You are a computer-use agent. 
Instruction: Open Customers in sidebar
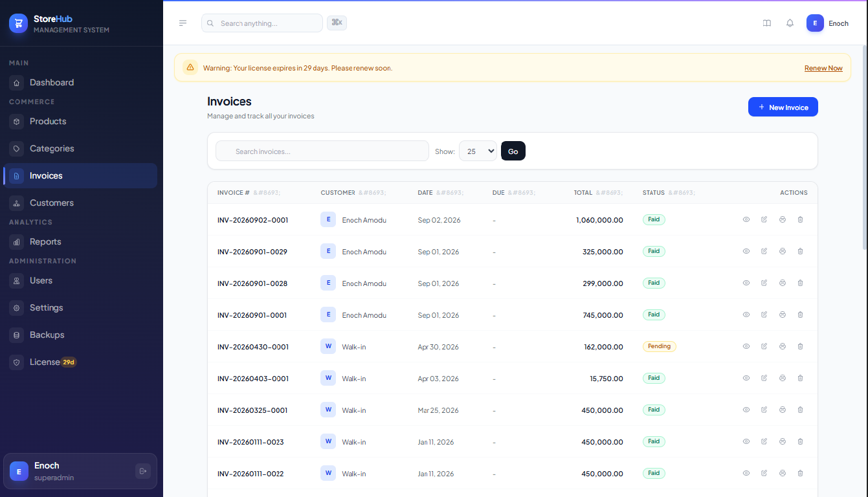(80, 203)
